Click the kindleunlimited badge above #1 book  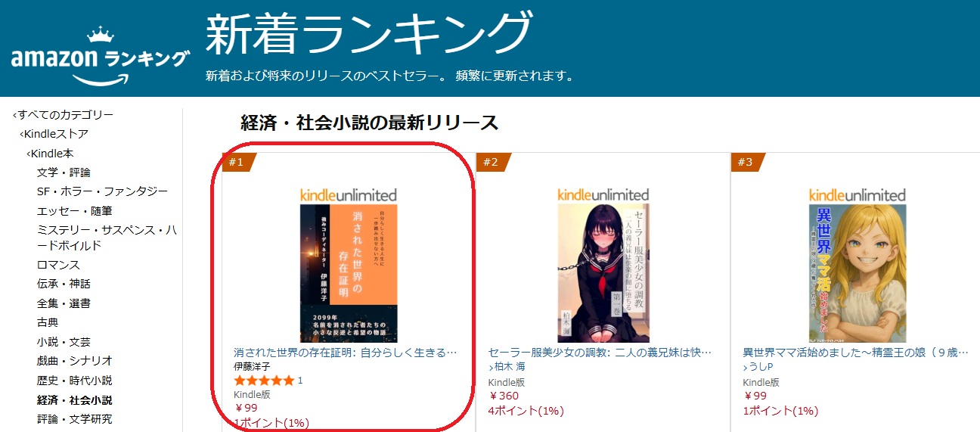(349, 195)
